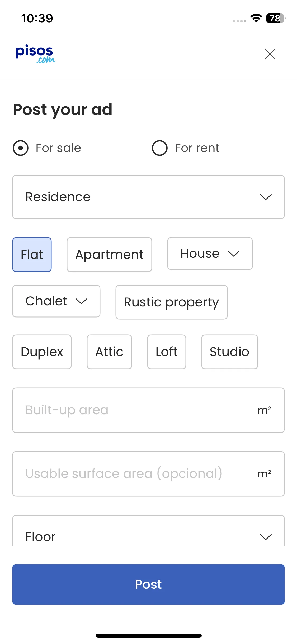Select the Studio option
Image resolution: width=297 pixels, height=644 pixels.
pos(229,352)
